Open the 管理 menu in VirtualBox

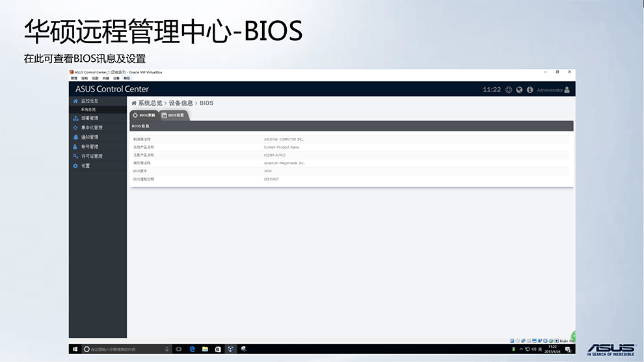tap(74, 78)
